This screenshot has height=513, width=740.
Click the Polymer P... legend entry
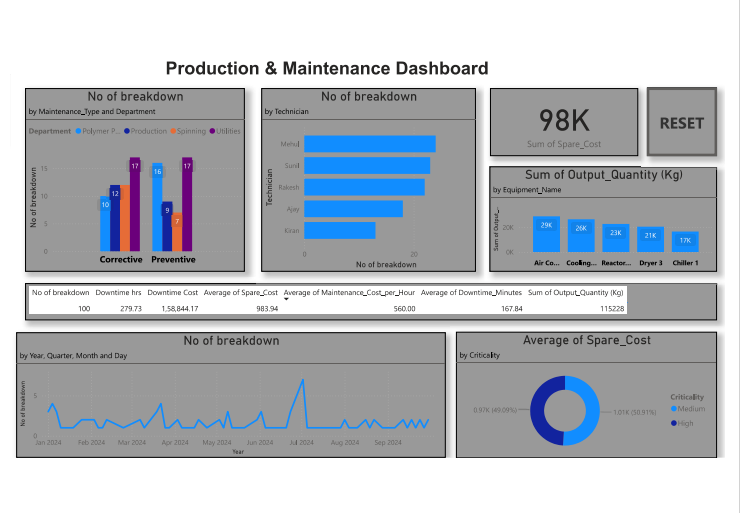click(x=98, y=131)
